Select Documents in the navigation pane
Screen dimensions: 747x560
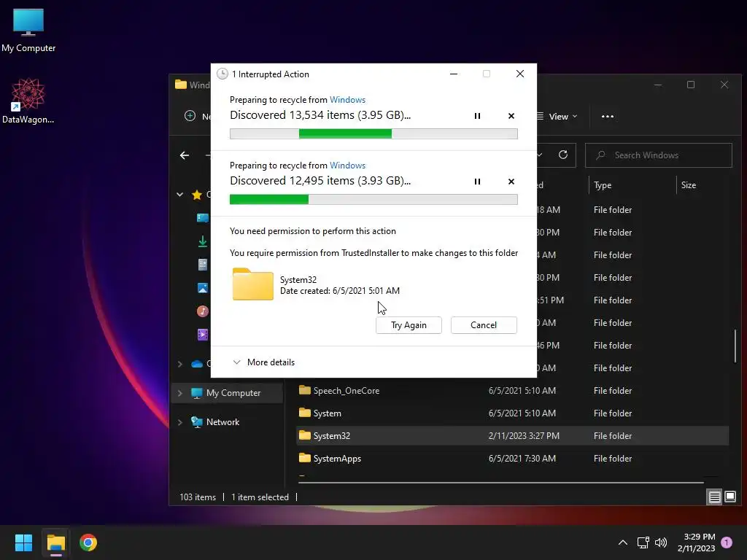point(203,264)
